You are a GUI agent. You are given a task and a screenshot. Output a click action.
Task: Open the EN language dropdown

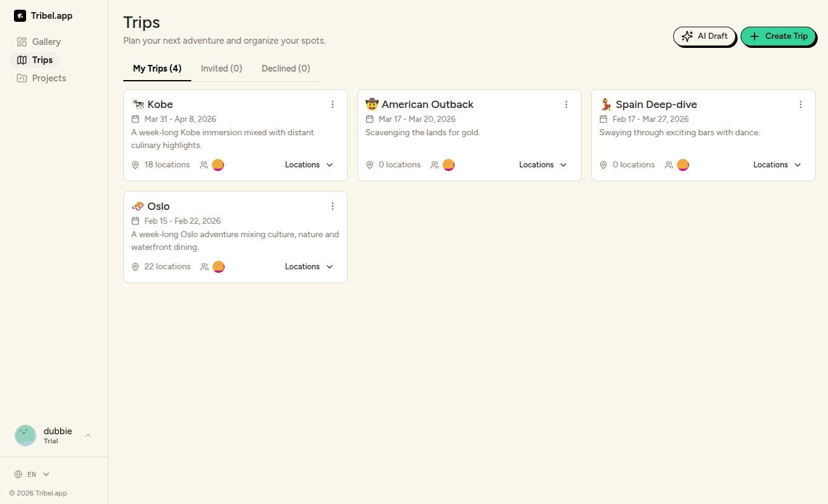pyautogui.click(x=32, y=474)
